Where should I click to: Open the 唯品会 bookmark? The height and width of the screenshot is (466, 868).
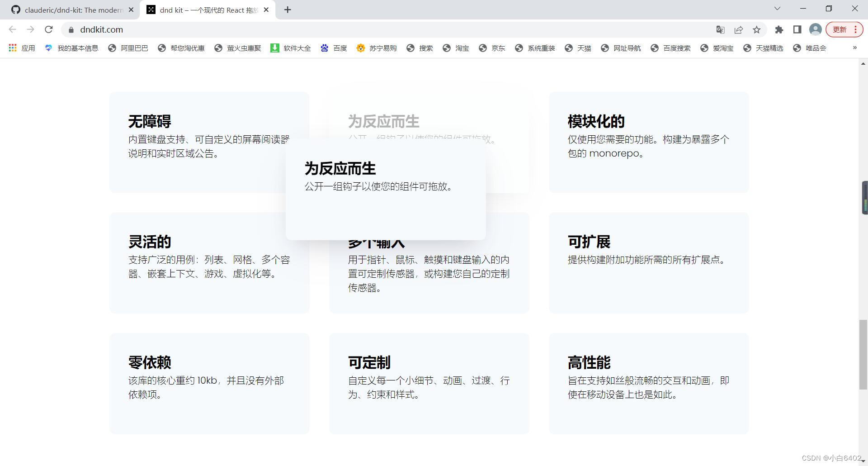coord(810,48)
